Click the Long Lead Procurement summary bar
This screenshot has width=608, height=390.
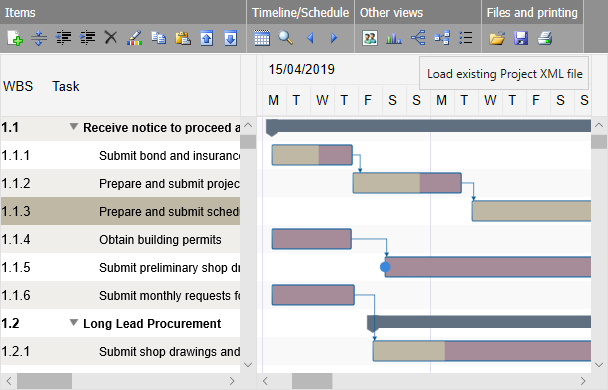tap(479, 322)
